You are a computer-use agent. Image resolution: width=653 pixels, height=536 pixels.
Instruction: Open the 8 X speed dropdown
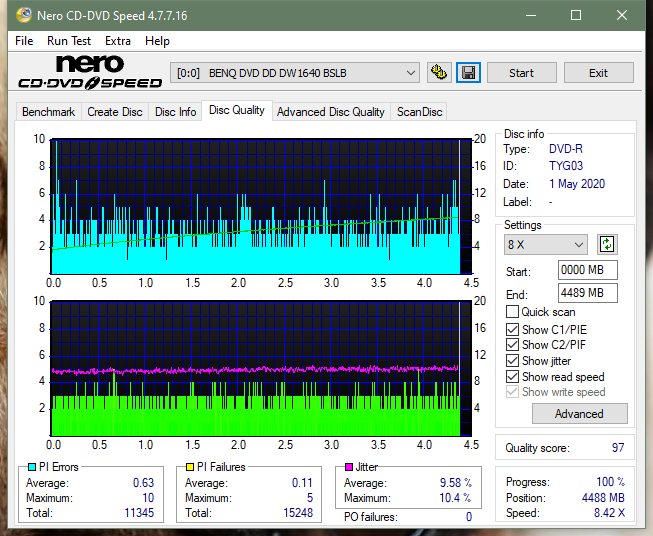click(546, 244)
